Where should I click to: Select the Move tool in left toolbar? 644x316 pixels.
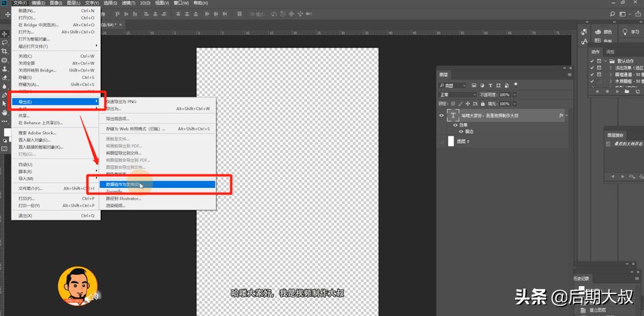click(5, 34)
